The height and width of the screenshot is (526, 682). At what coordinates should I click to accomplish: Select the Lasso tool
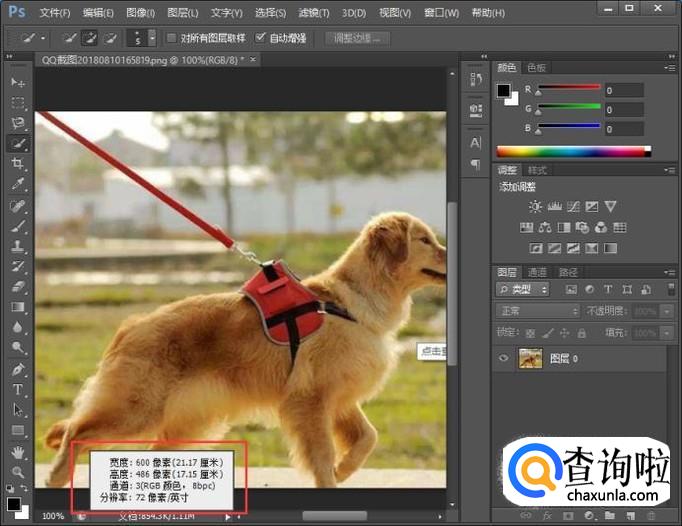(x=18, y=123)
